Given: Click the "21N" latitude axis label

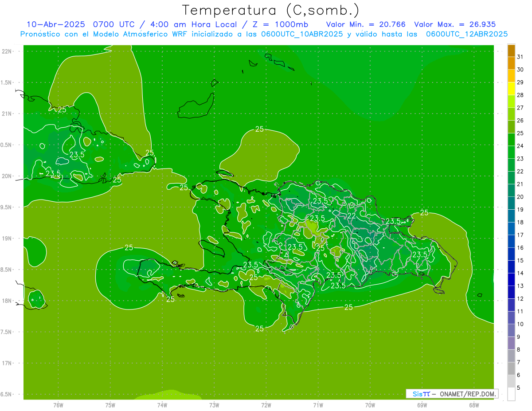Looking at the screenshot, I should (x=7, y=114).
